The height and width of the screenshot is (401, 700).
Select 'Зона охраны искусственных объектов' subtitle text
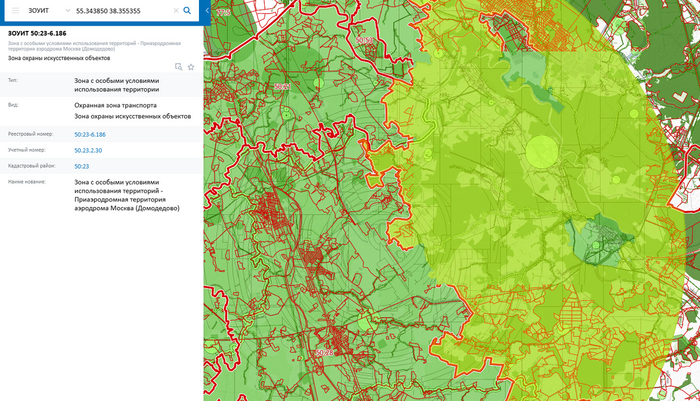[x=58, y=58]
